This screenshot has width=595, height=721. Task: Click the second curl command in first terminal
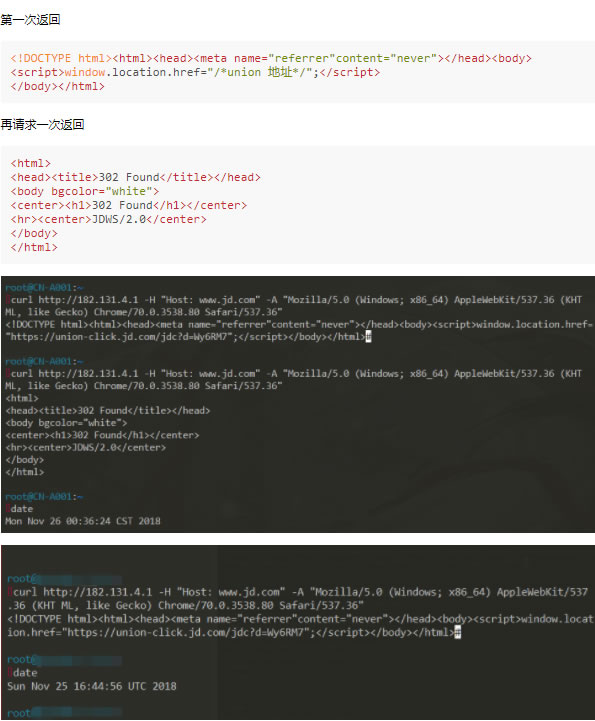point(293,379)
